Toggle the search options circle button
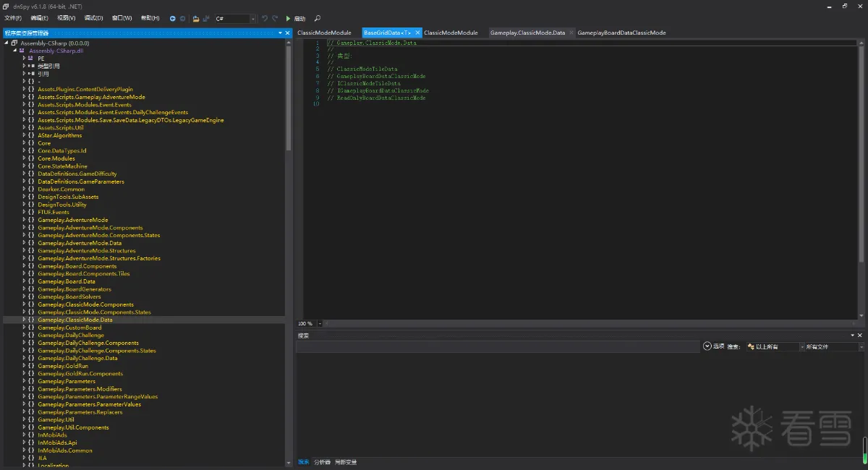The width and height of the screenshot is (868, 470). pyautogui.click(x=707, y=346)
